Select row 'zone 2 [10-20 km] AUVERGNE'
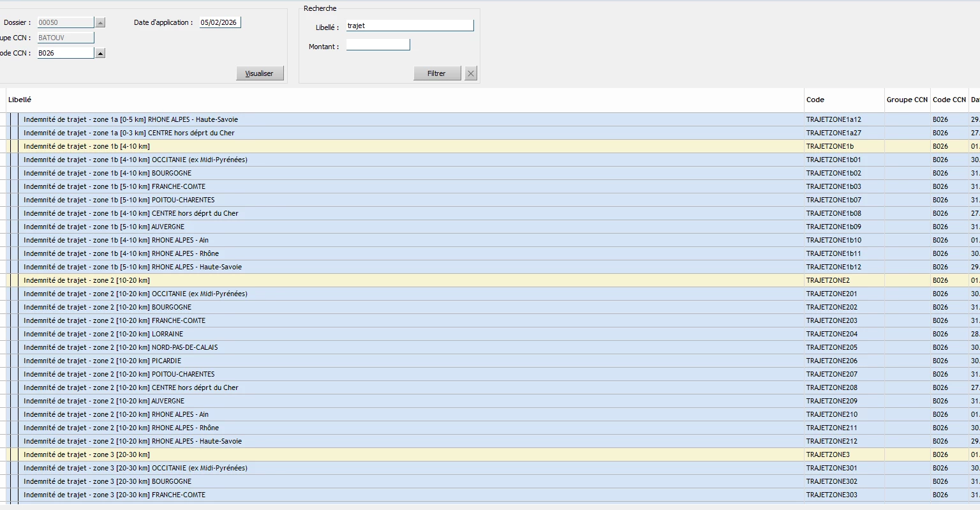 pos(490,401)
